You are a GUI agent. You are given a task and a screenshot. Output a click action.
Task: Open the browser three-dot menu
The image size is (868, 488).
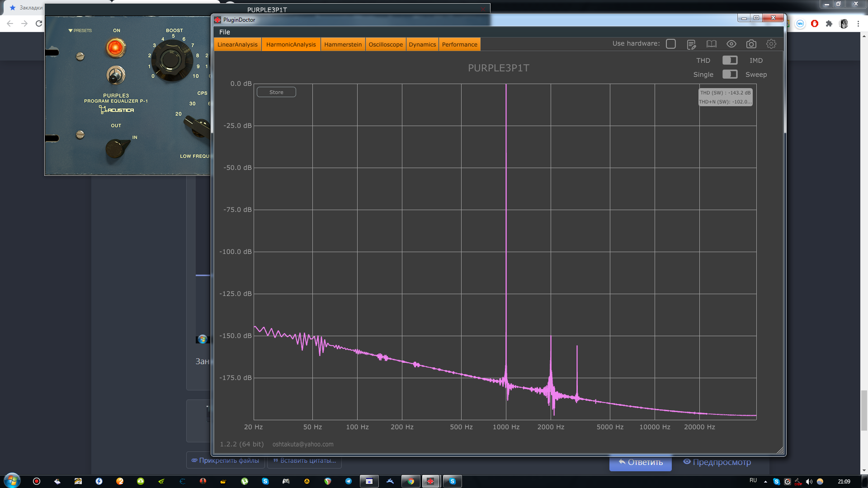point(858,23)
